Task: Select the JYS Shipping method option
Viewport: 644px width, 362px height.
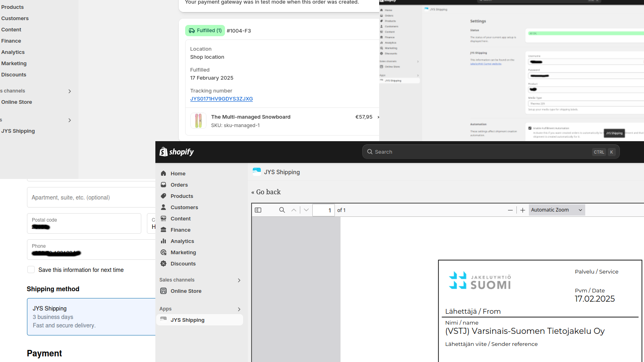Action: [x=91, y=317]
